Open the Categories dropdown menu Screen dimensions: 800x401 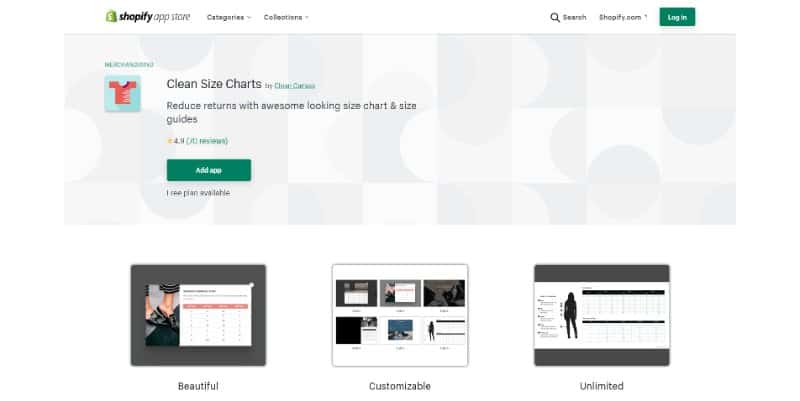[x=229, y=17]
